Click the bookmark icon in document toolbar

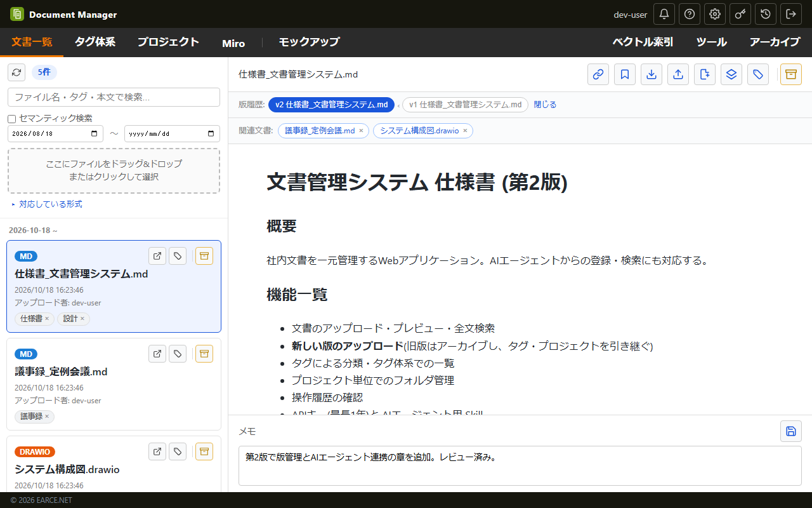[625, 74]
